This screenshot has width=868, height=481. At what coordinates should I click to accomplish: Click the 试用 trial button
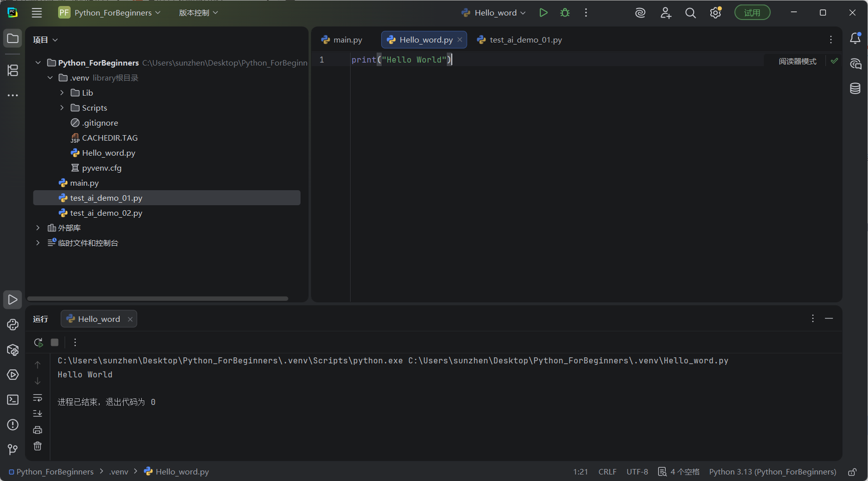[752, 13]
